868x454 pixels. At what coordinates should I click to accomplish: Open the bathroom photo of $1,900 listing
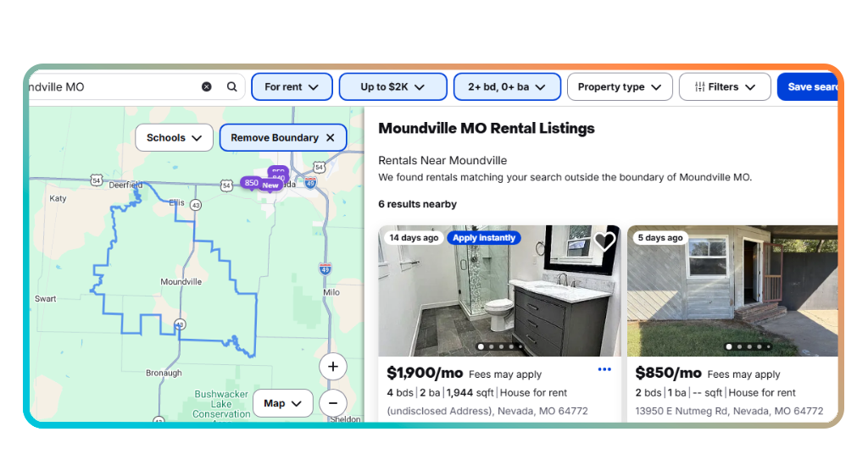click(499, 291)
